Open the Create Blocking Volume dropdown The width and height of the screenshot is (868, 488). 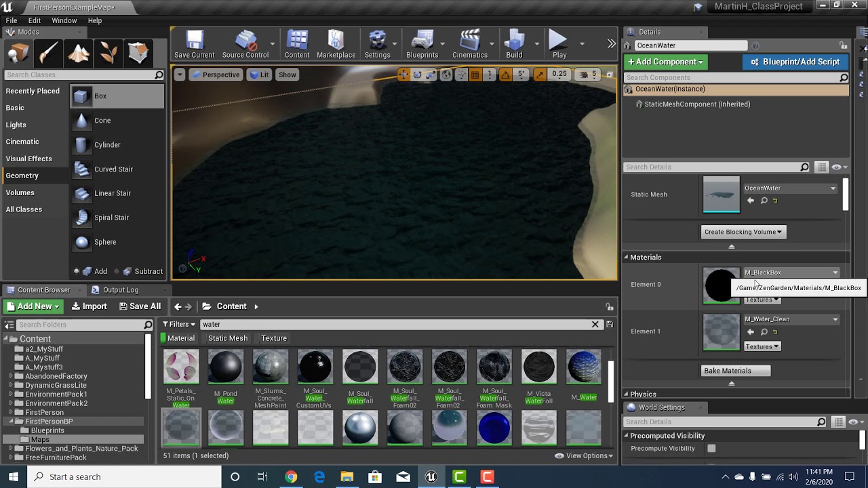pos(743,232)
